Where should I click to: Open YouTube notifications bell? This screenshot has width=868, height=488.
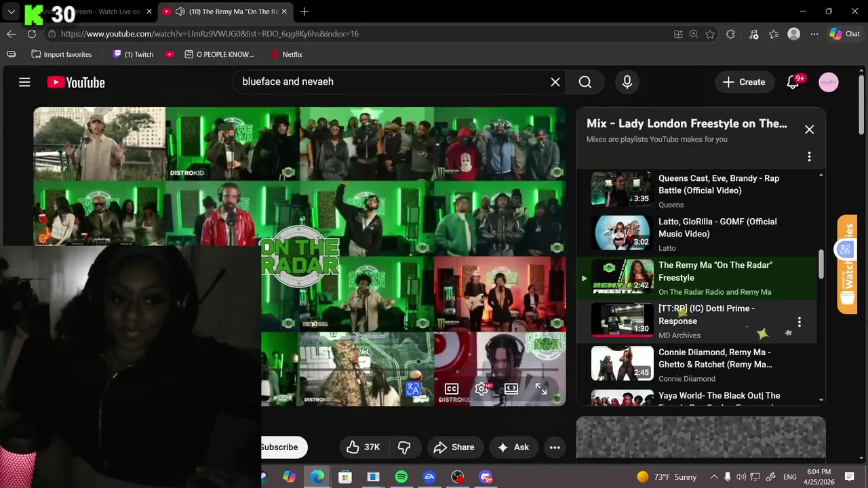pos(794,82)
